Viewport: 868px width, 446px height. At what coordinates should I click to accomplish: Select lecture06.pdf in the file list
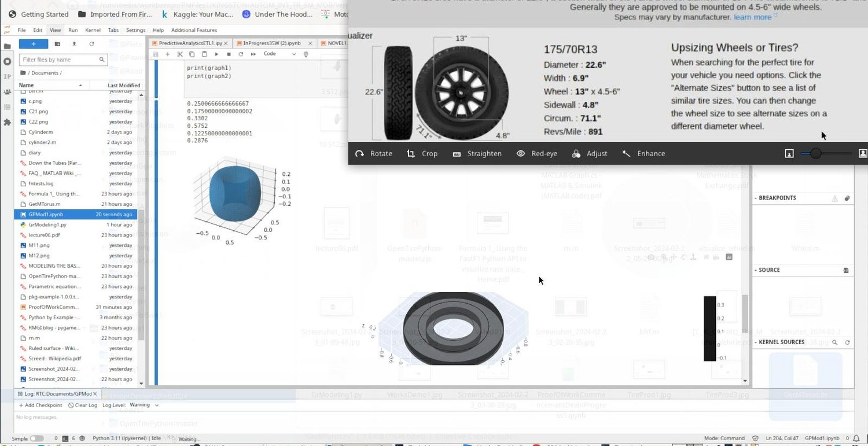click(x=77, y=235)
